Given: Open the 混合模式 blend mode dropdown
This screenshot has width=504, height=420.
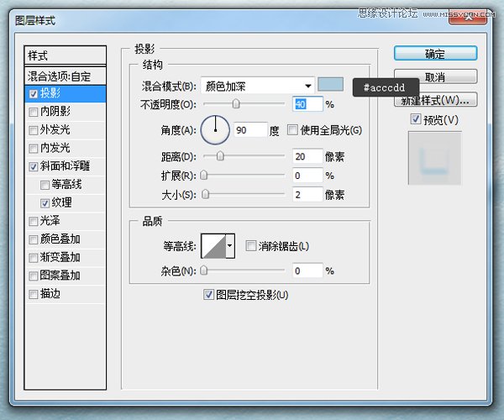Looking at the screenshot, I should [258, 86].
